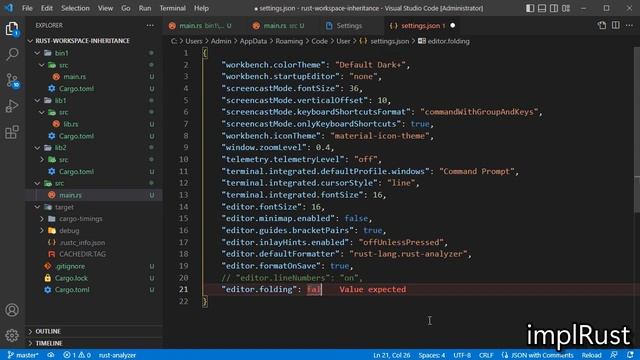Click Reload in status bar
640x360 pixels.
click(x=591, y=355)
